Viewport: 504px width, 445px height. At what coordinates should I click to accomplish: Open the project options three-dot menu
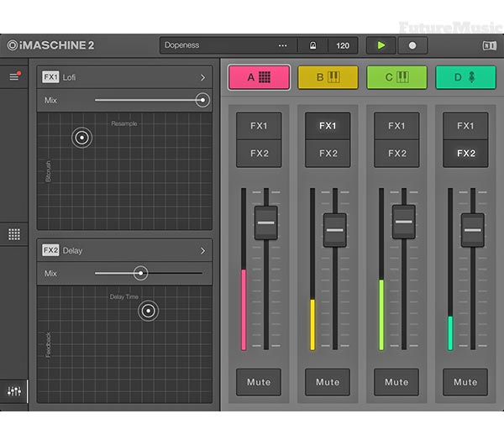[x=282, y=45]
